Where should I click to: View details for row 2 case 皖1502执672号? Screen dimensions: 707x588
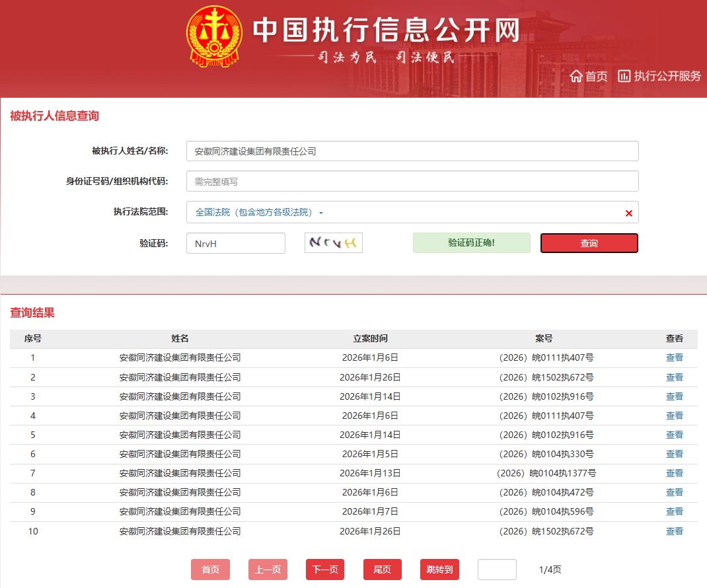point(674,377)
